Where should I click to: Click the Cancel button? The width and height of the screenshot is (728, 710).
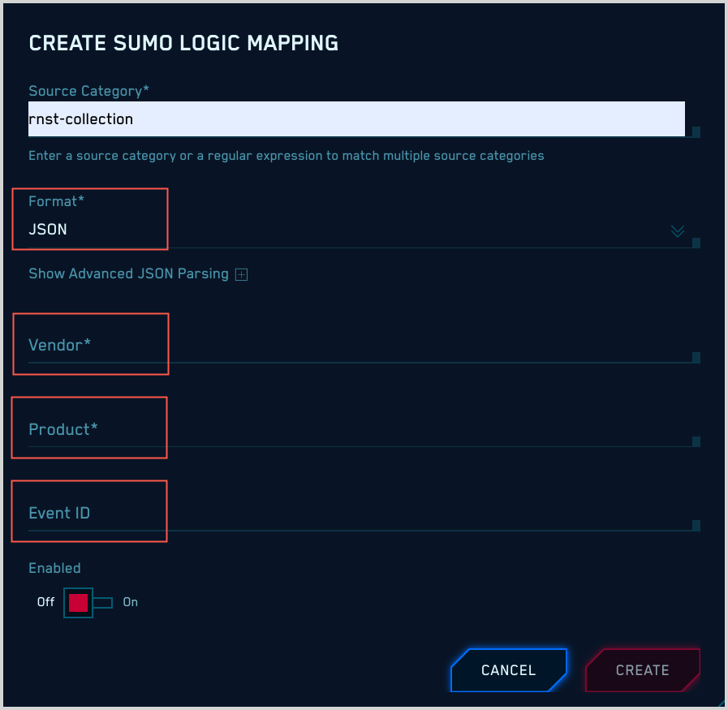509,670
